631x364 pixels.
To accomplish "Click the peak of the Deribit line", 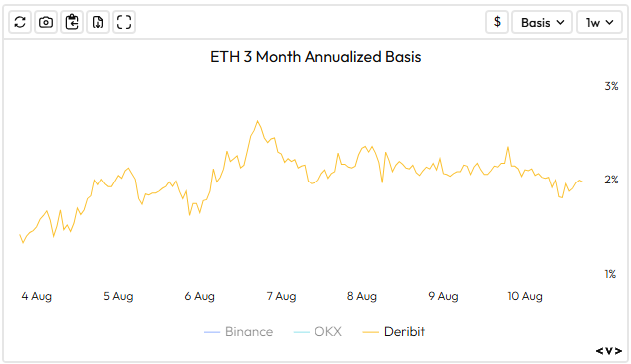I will (x=258, y=121).
